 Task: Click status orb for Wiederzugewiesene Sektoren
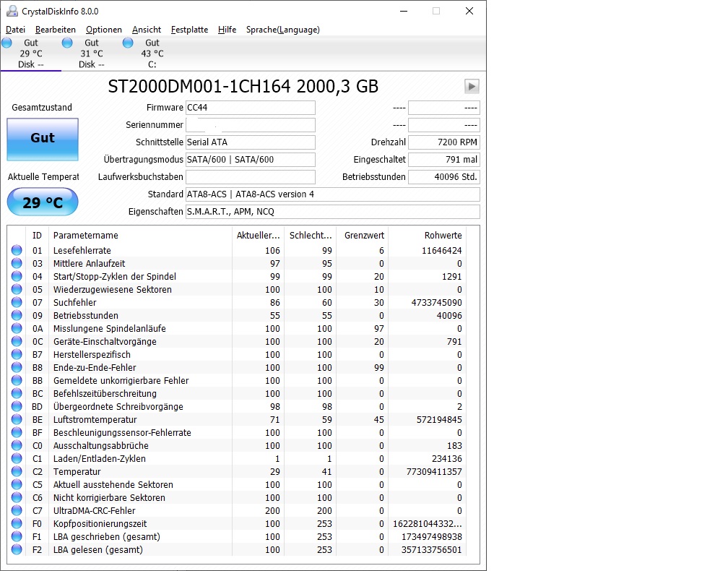click(x=17, y=289)
